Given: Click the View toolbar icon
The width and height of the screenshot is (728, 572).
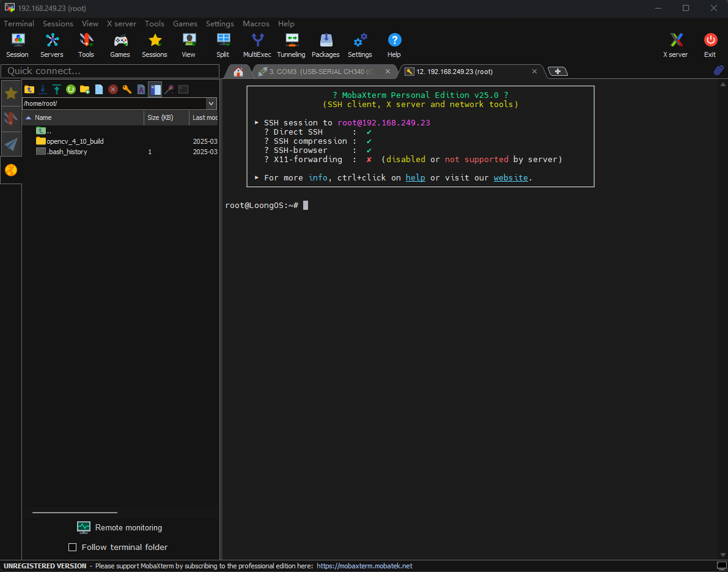Looking at the screenshot, I should tap(188, 45).
